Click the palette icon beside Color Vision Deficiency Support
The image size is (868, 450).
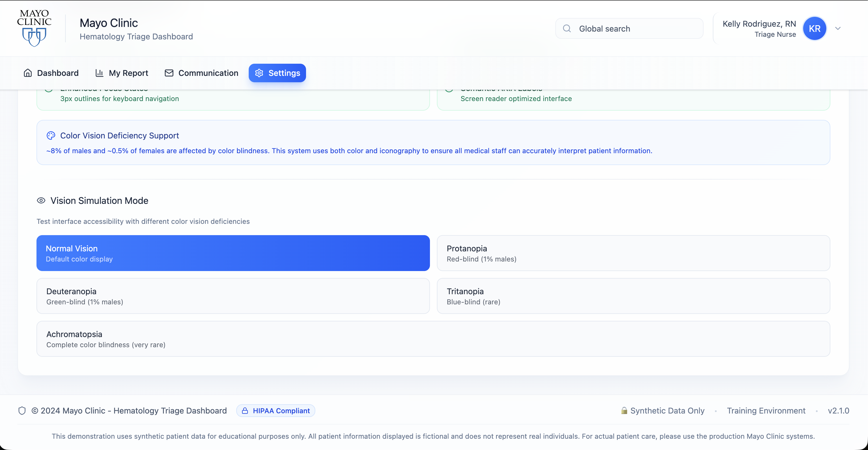pos(51,136)
